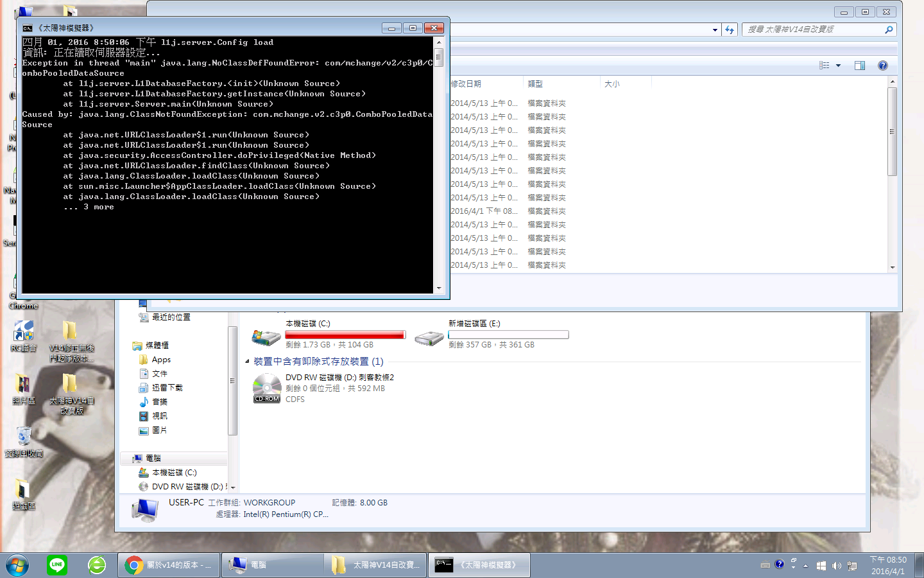
Task: Open Apps library in navigation pane
Action: point(161,360)
